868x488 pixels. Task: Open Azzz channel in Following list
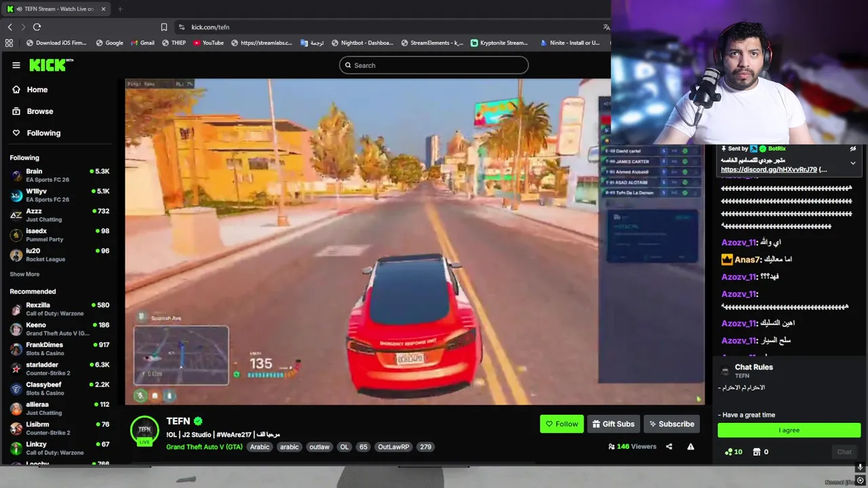coord(60,215)
